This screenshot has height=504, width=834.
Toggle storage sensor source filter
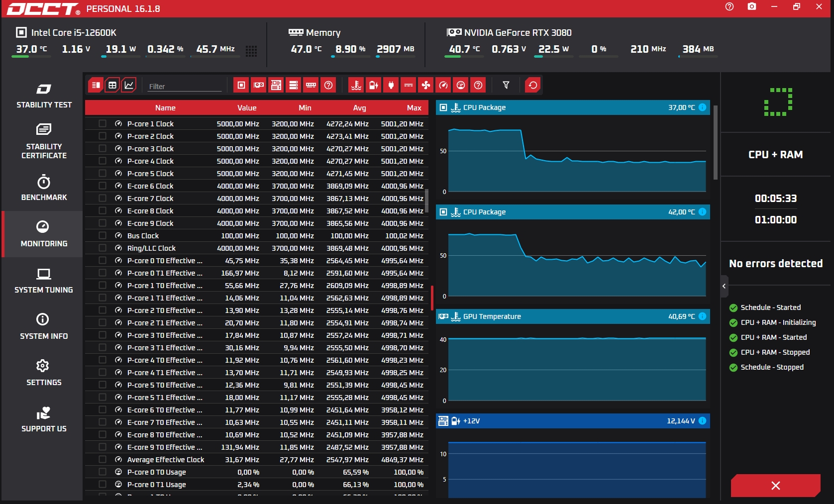(x=294, y=85)
